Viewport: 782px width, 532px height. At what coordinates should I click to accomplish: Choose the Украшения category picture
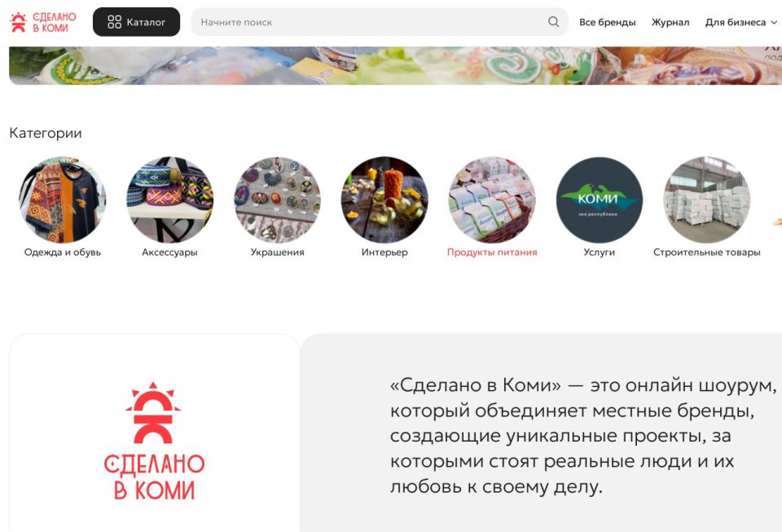[x=277, y=200]
